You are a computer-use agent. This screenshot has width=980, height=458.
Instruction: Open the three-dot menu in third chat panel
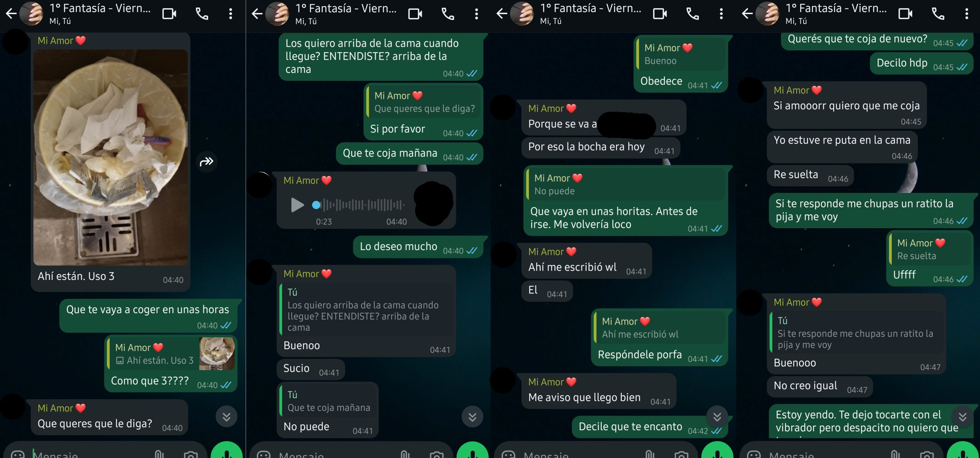tap(721, 14)
